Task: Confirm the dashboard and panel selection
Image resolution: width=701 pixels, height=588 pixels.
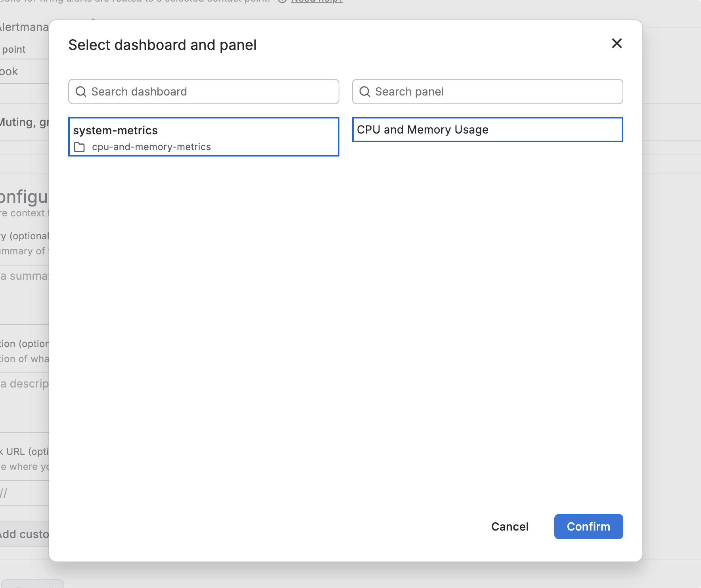Action: coord(588,527)
